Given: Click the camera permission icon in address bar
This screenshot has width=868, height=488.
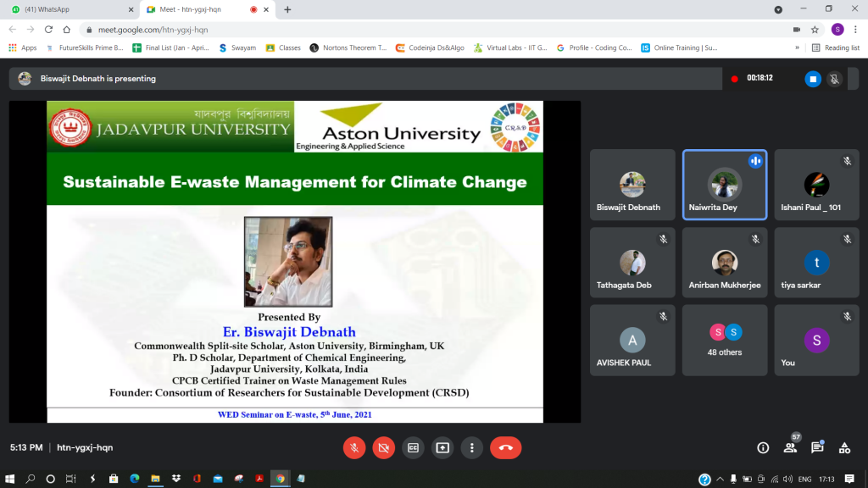Looking at the screenshot, I should [797, 30].
